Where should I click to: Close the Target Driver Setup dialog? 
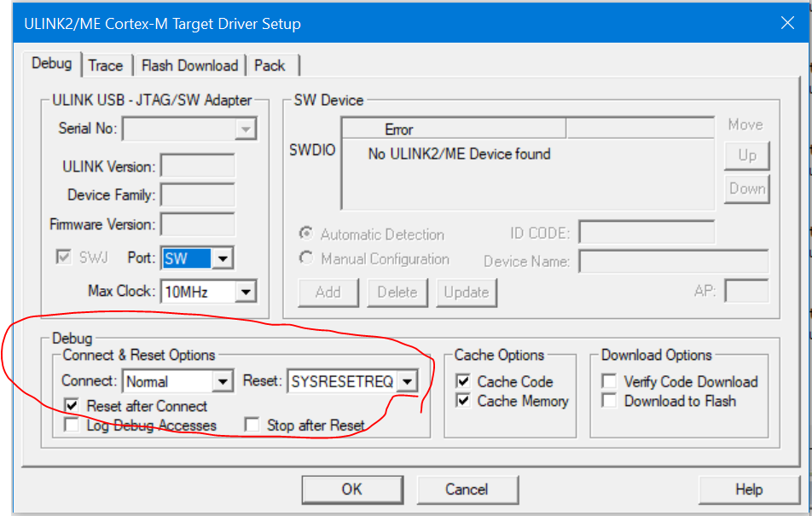(787, 23)
